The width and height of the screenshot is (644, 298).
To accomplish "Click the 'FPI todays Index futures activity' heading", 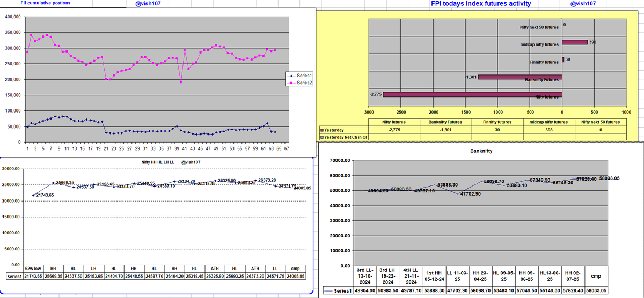I will [x=481, y=4].
